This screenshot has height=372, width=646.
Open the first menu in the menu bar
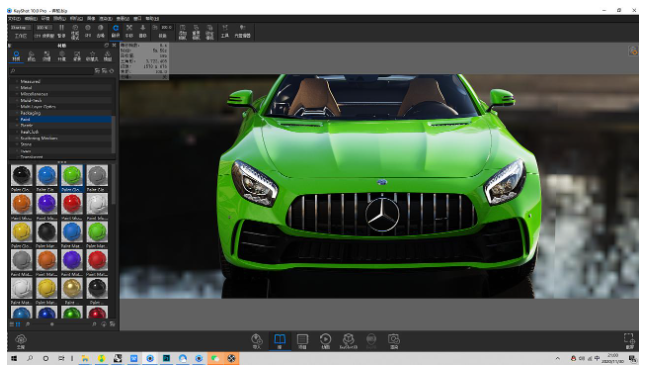[x=14, y=19]
